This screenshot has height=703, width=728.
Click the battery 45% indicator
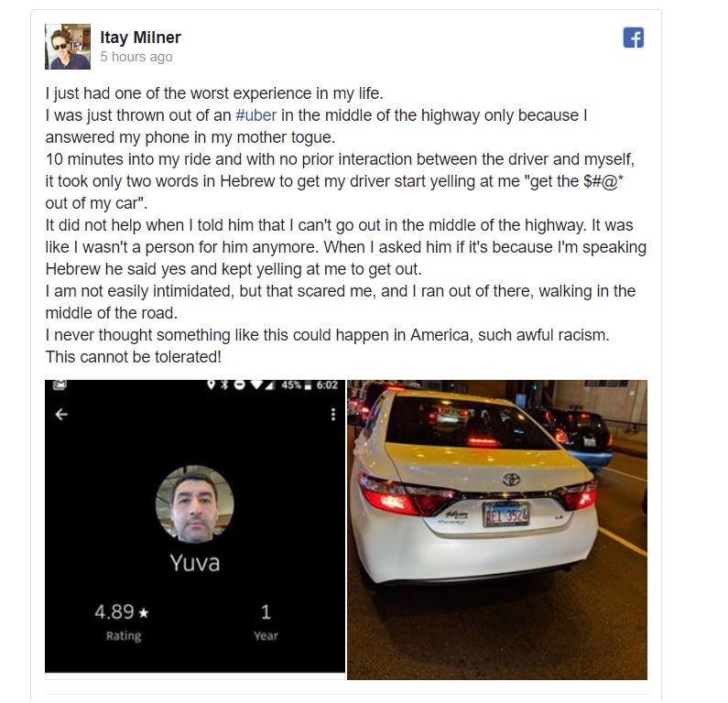[296, 384]
